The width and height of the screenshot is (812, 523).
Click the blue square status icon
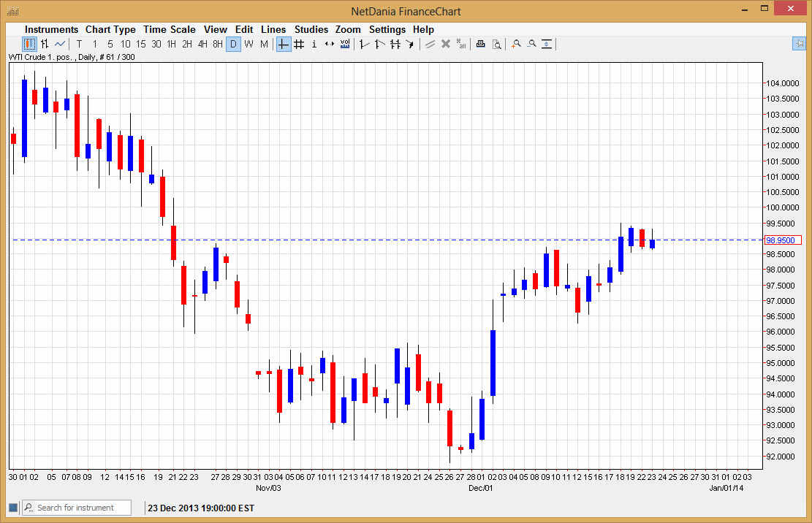pos(13,508)
